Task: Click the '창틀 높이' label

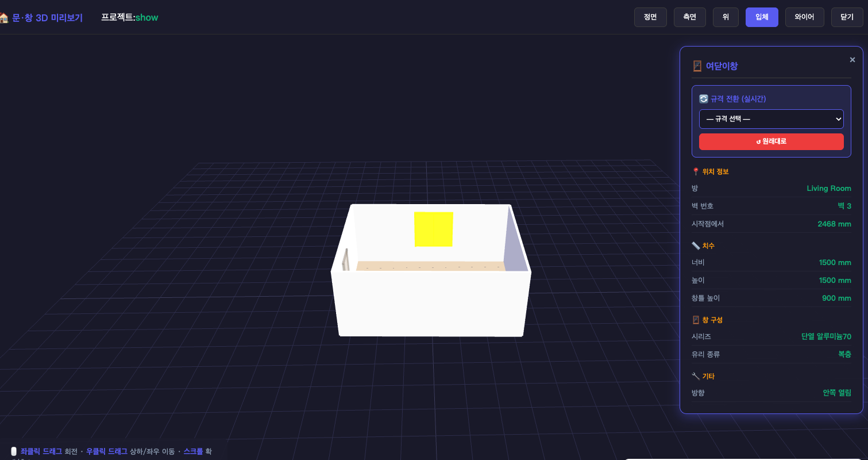Action: point(706,298)
